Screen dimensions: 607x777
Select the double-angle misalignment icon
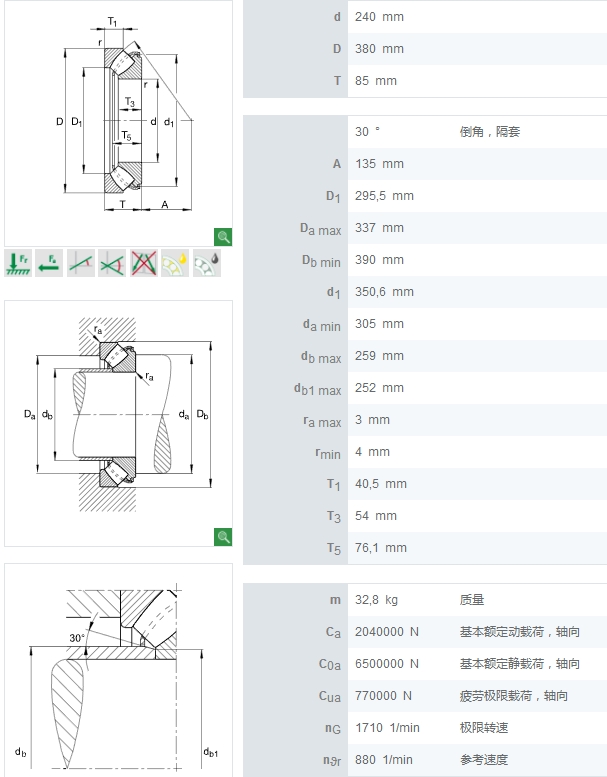tap(112, 263)
